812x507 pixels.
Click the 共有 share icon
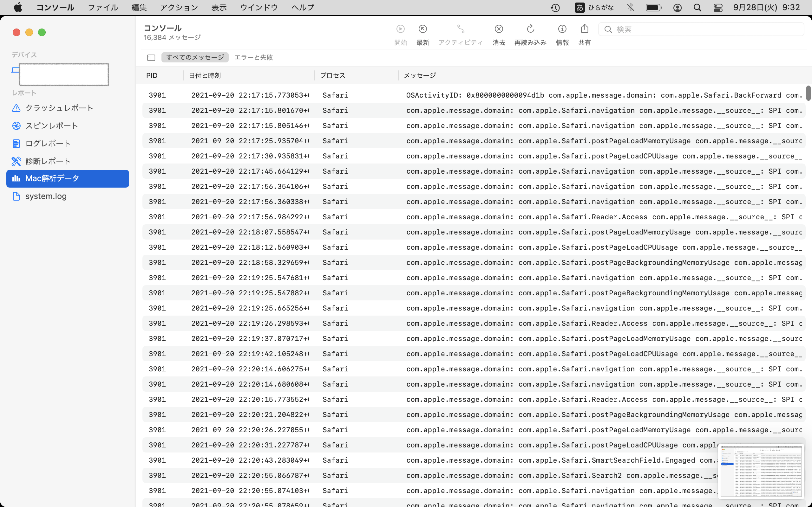click(584, 29)
